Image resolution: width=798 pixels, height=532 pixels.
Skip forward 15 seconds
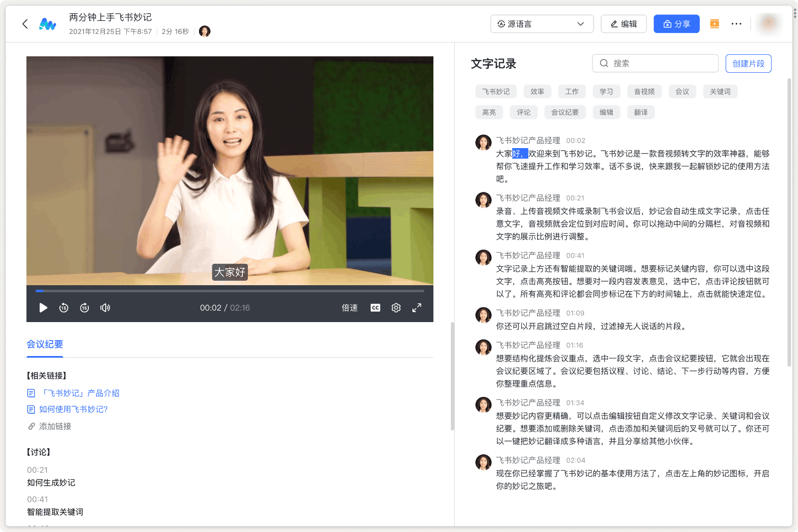coord(84,308)
